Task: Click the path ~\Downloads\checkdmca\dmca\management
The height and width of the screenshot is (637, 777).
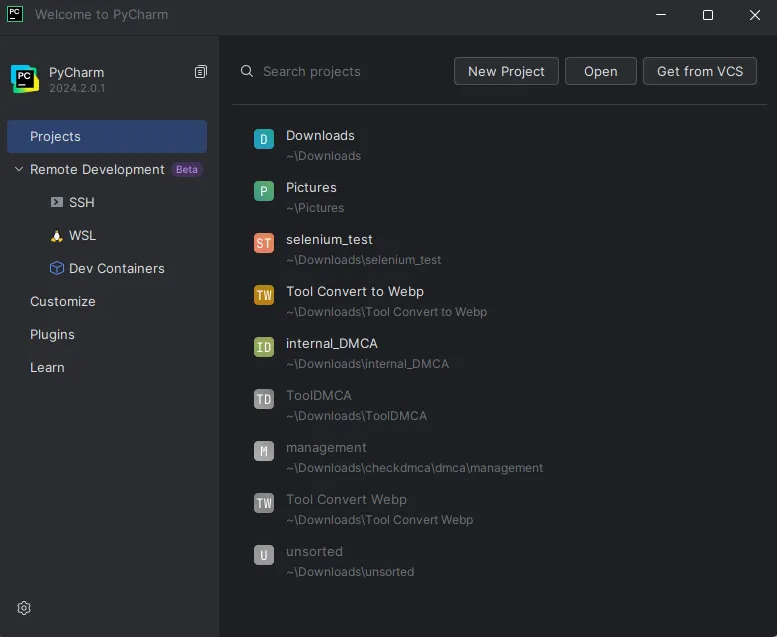Action: (x=414, y=468)
